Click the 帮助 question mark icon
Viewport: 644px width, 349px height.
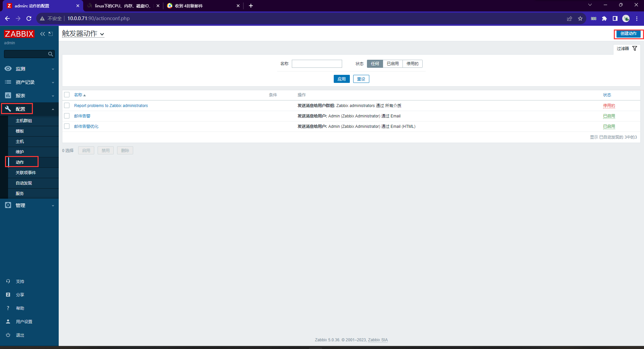(8, 308)
